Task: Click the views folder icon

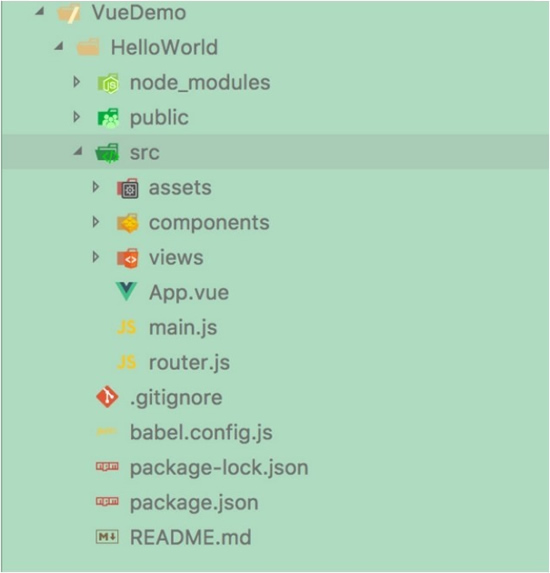Action: coord(128,258)
